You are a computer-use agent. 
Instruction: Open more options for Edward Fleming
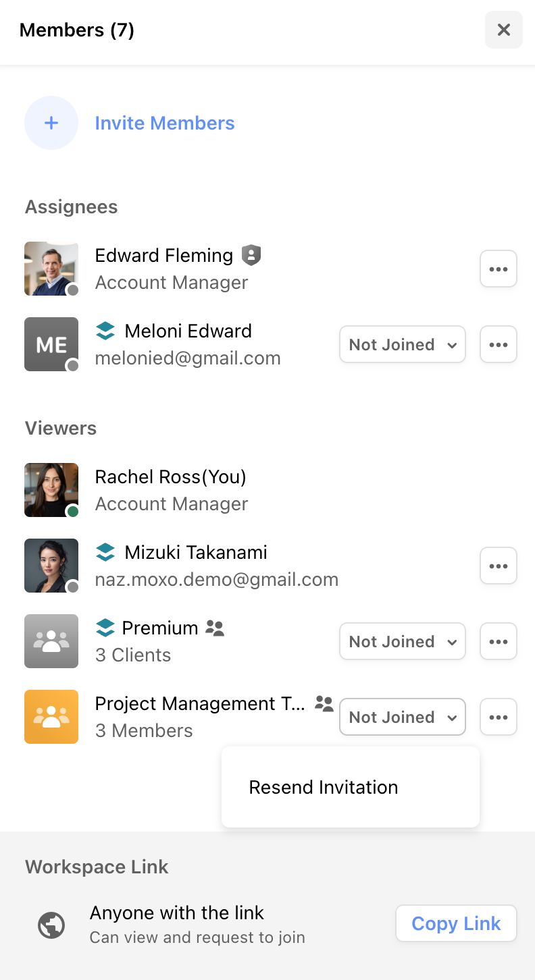[499, 269]
